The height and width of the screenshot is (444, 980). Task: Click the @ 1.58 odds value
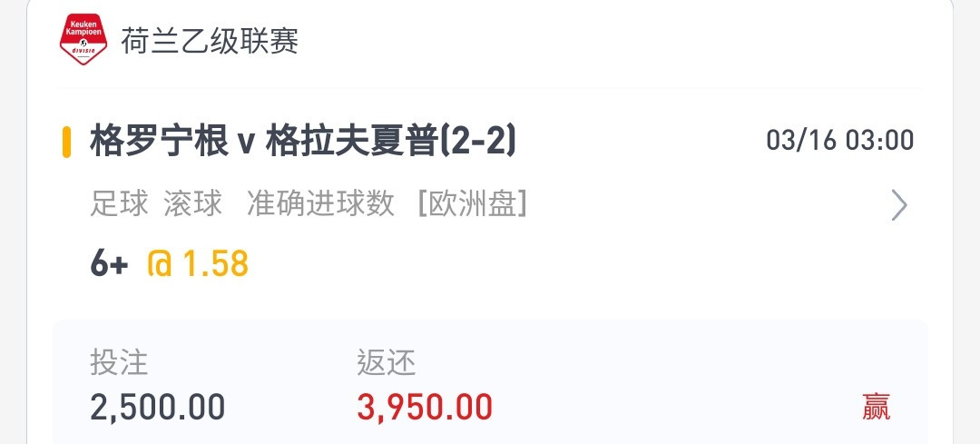198,264
